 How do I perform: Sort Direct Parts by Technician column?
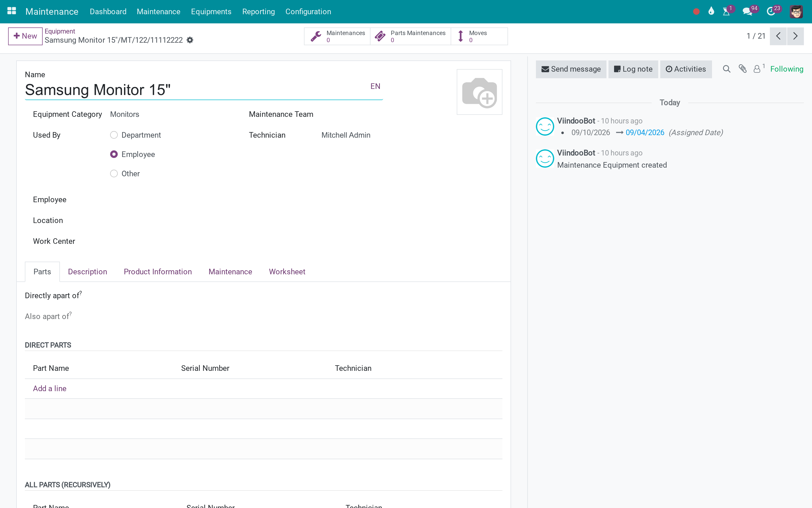[353, 368]
